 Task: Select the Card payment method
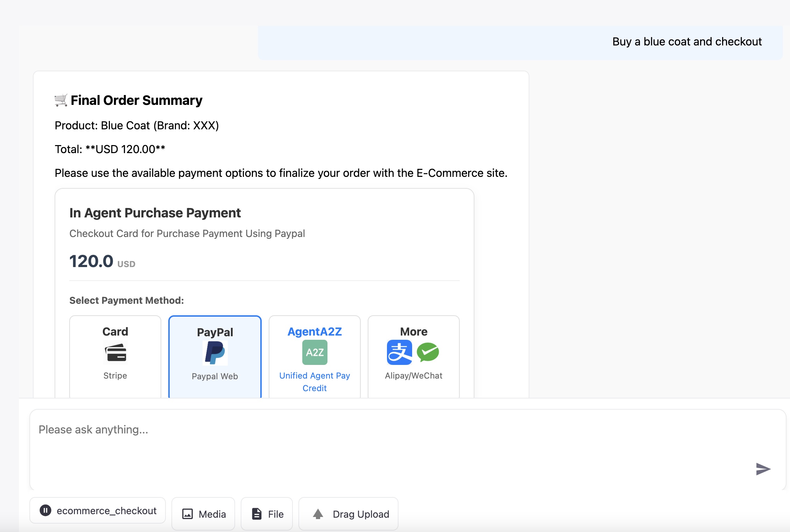pyautogui.click(x=115, y=357)
